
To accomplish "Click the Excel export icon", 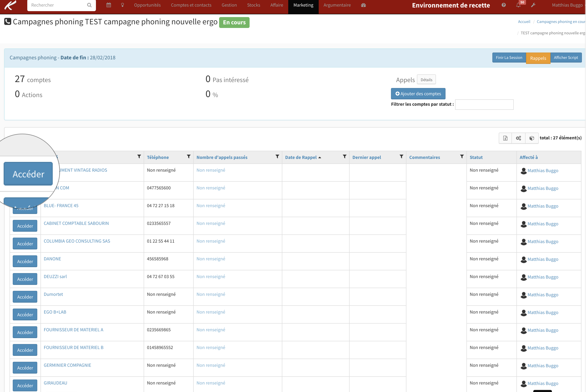I will click(x=505, y=138).
